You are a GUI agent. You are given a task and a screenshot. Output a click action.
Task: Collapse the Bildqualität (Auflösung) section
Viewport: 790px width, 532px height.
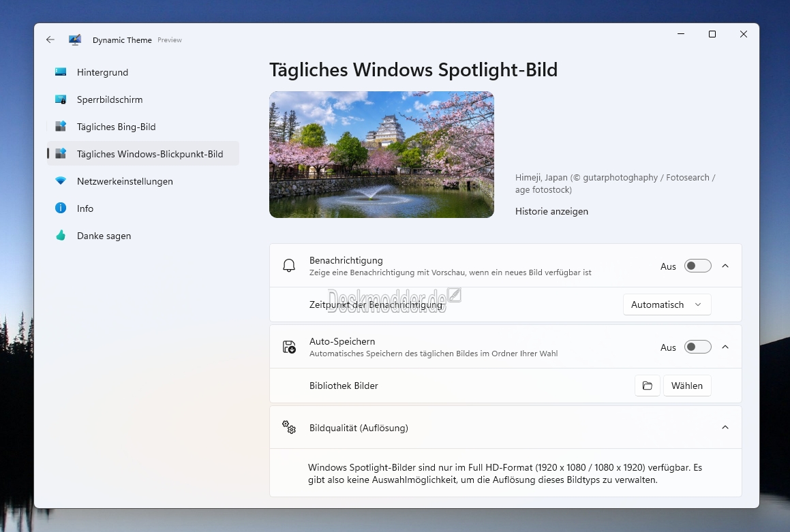click(725, 427)
